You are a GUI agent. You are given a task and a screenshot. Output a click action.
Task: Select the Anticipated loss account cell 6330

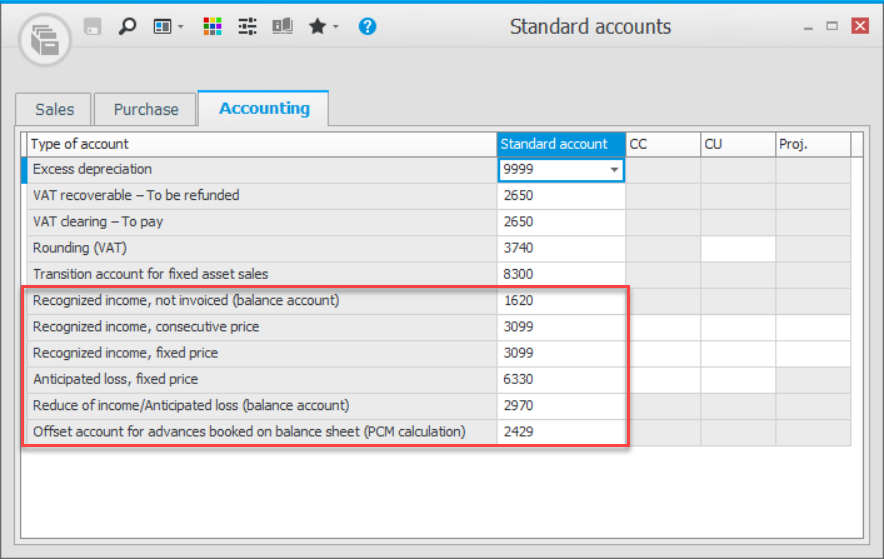click(561, 379)
